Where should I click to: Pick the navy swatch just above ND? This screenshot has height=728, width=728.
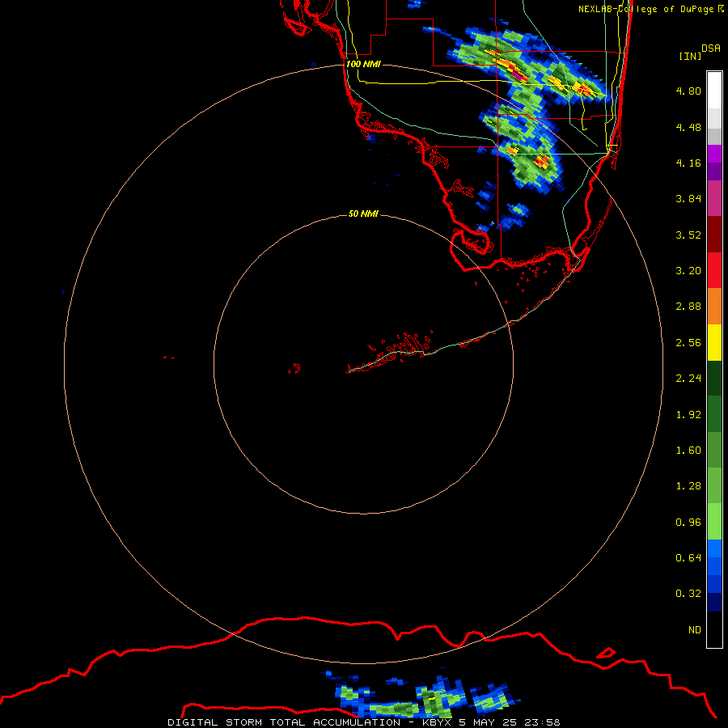(714, 603)
